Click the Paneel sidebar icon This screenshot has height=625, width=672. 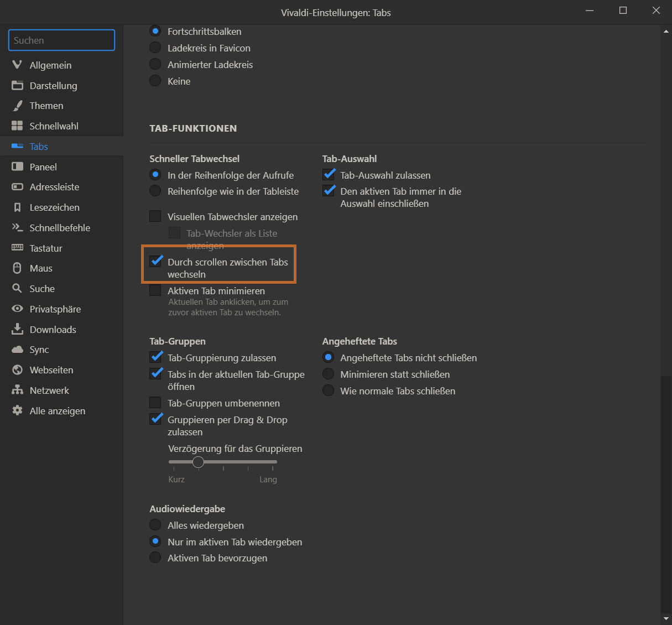point(17,166)
